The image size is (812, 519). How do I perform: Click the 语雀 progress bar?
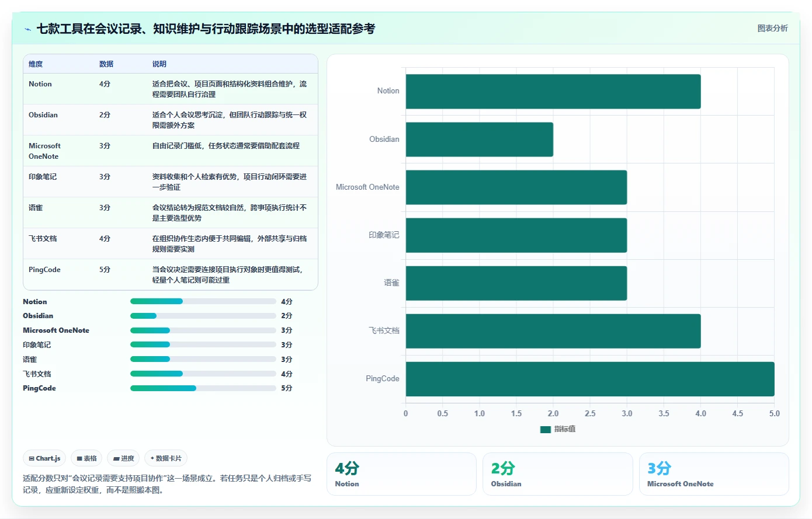pyautogui.click(x=203, y=359)
